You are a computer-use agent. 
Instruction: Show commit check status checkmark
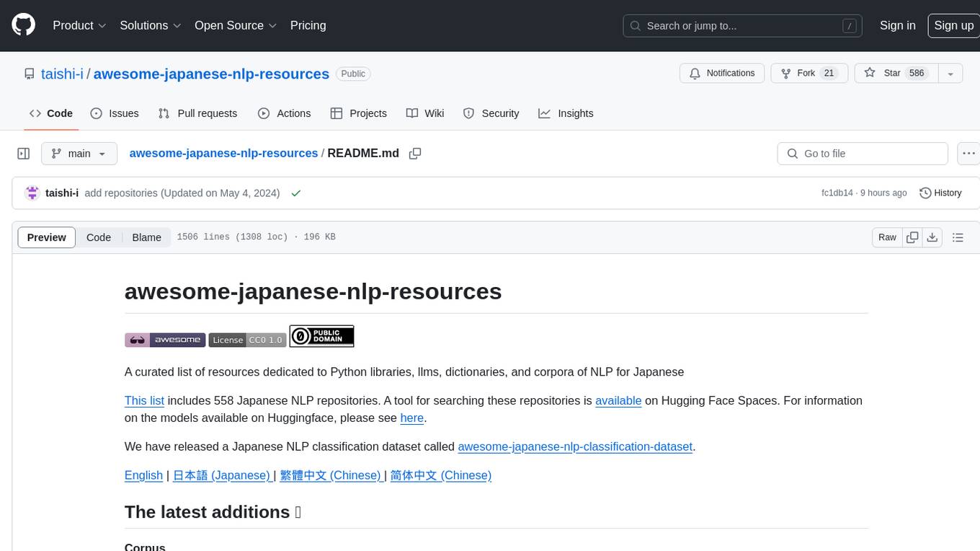tap(295, 193)
